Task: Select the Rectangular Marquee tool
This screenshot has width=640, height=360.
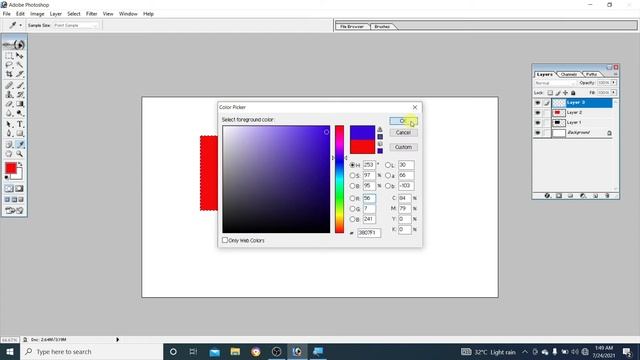Action: pyautogui.click(x=9, y=56)
